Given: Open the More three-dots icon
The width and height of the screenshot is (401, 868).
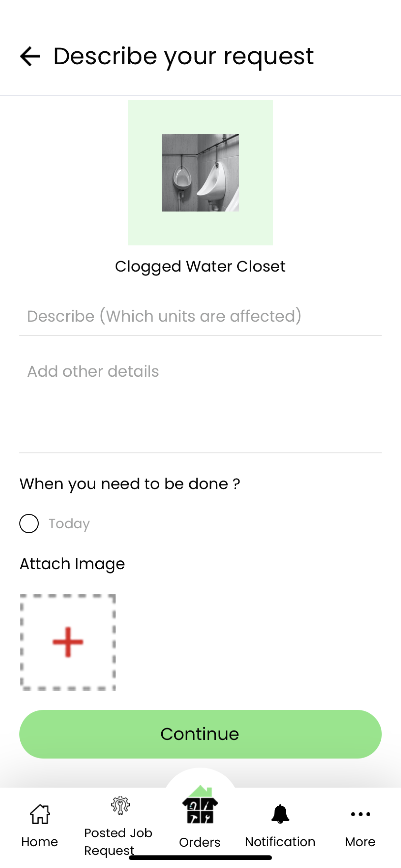Looking at the screenshot, I should coord(360,814).
